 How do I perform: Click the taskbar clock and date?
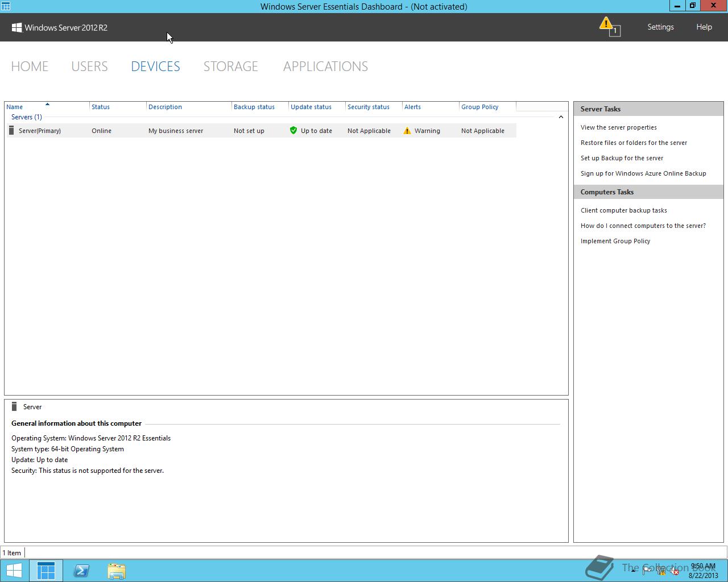click(x=703, y=571)
